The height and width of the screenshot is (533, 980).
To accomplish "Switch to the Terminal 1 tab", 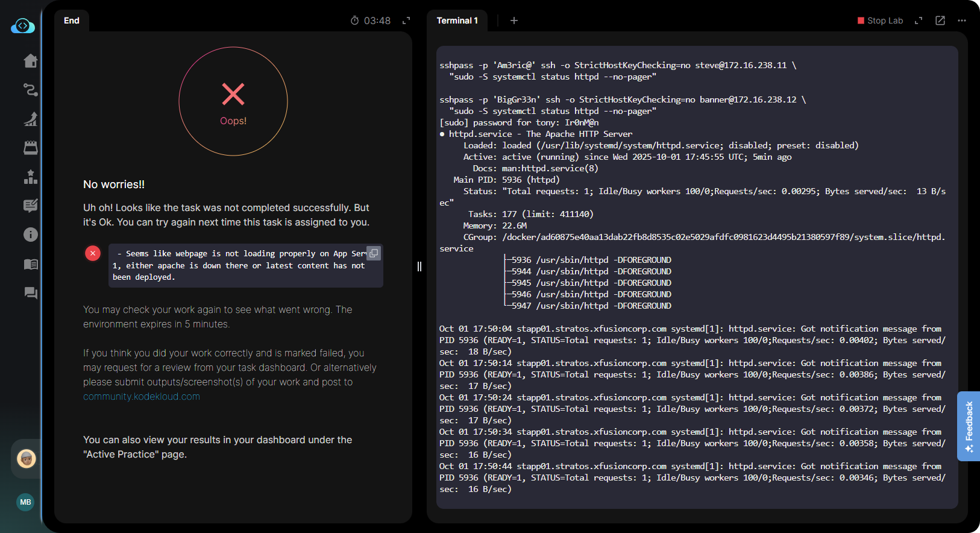I will click(457, 20).
